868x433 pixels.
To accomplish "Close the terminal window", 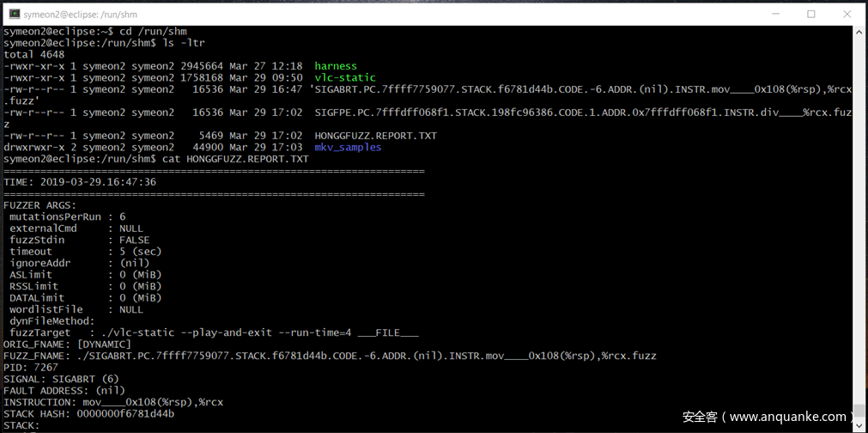I will tap(847, 14).
